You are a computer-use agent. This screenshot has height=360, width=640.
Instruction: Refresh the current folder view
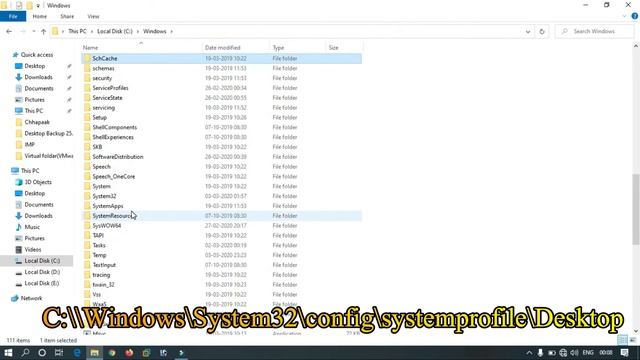[x=542, y=31]
